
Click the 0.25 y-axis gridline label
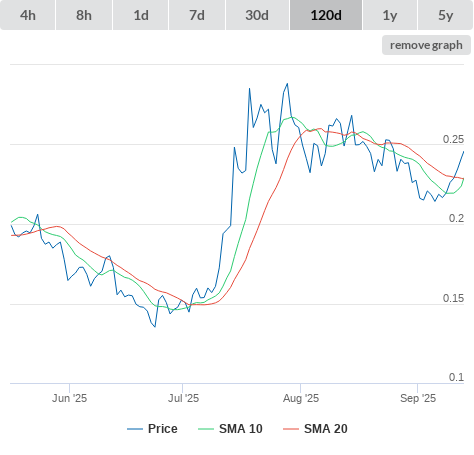click(x=453, y=139)
